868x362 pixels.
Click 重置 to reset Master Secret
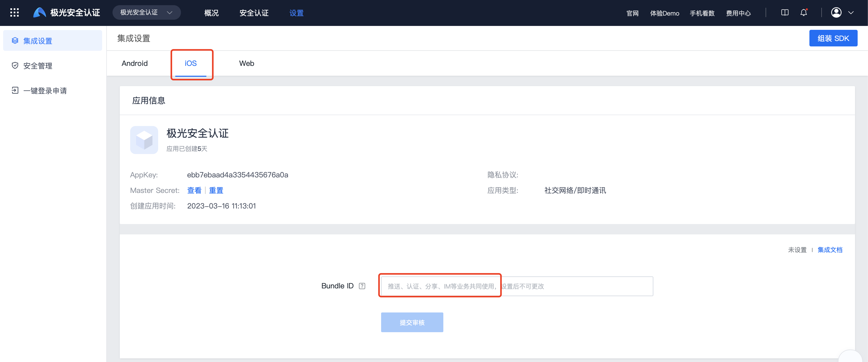[216, 190]
